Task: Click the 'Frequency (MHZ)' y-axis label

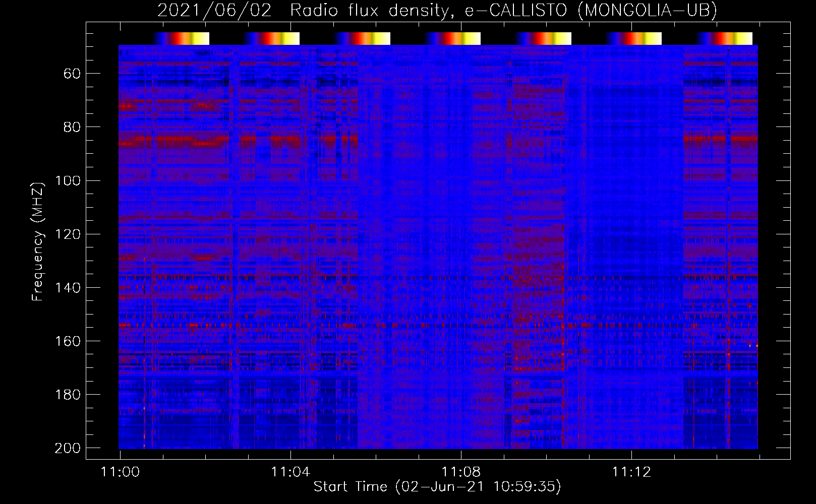Action: (x=38, y=241)
